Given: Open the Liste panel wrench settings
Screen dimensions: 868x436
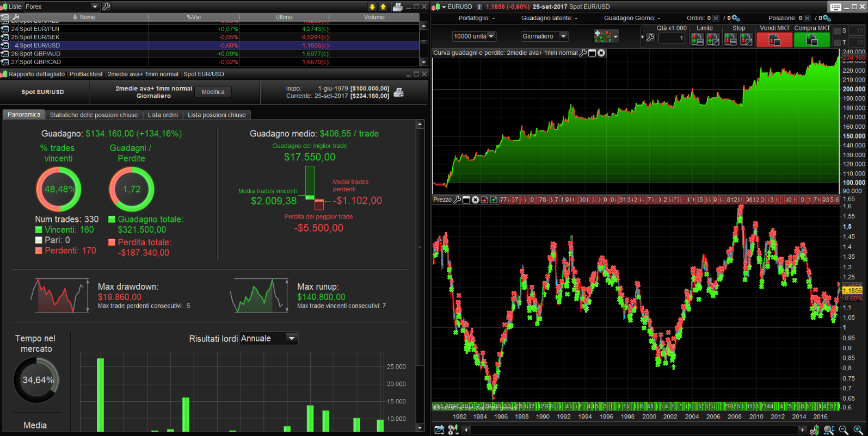Looking at the screenshot, I should [x=106, y=7].
